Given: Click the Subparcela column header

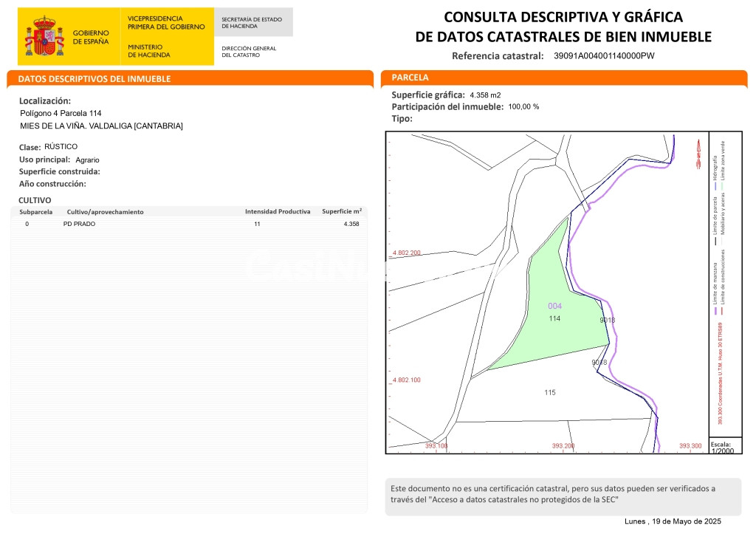Looking at the screenshot, I should [36, 212].
